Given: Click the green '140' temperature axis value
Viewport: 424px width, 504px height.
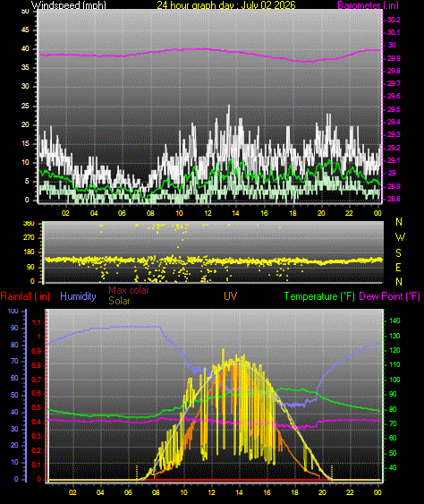Looking at the screenshot, I should click(394, 320).
